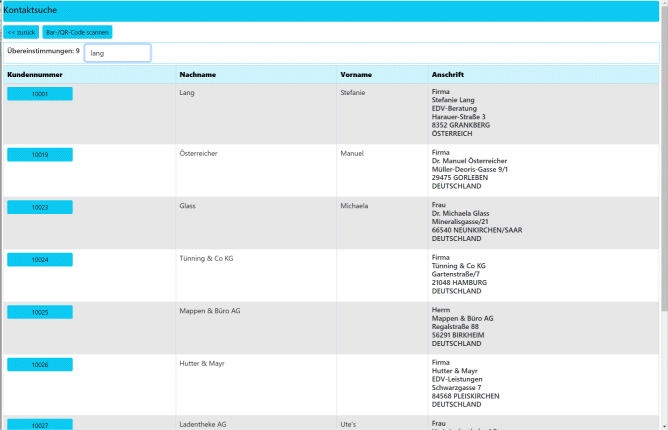Click the first name 'Stefanie'
Image resolution: width=668 pixels, height=430 pixels.
tap(353, 92)
